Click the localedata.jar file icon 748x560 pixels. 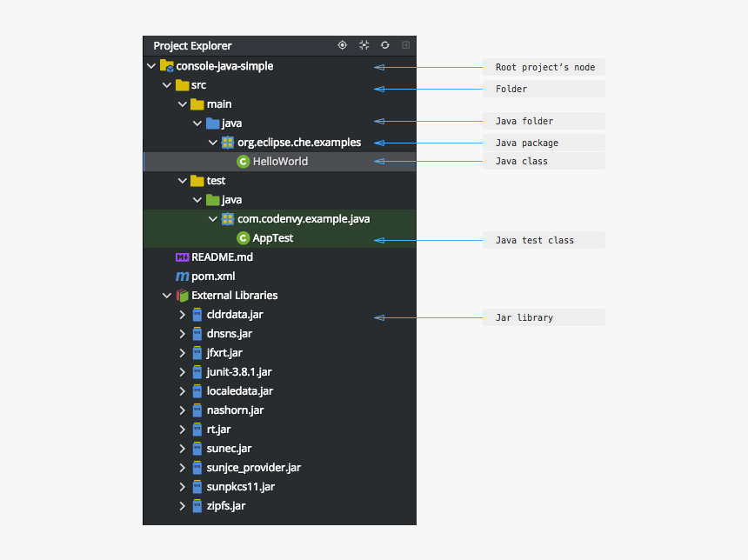(x=197, y=391)
